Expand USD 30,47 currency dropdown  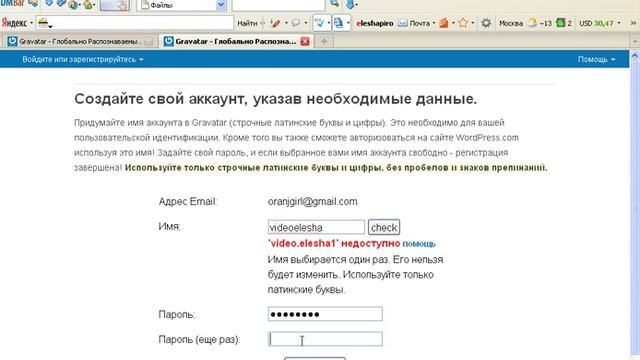tap(619, 23)
